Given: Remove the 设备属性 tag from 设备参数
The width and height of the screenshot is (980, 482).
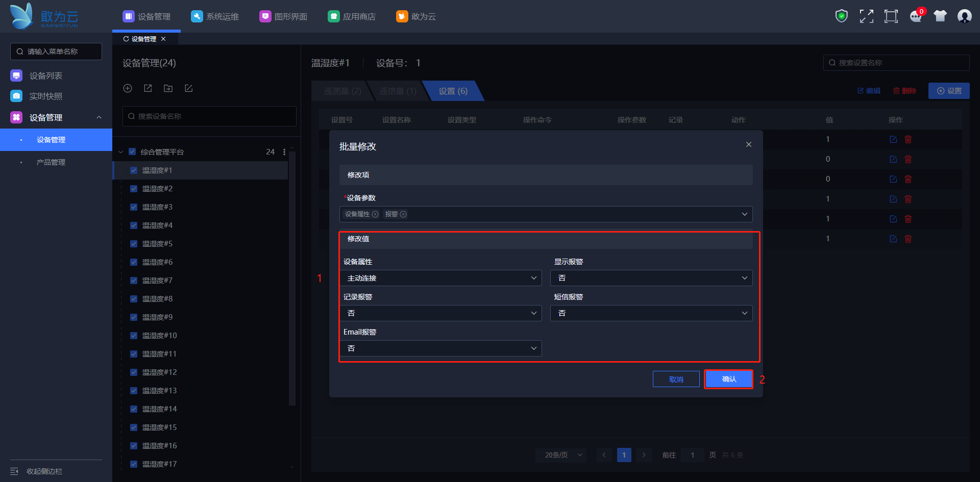Looking at the screenshot, I should click(x=375, y=214).
